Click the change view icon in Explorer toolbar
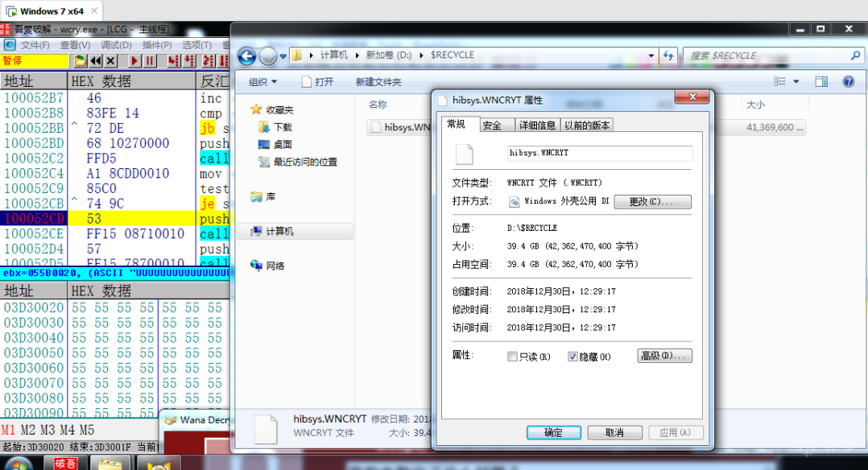The height and width of the screenshot is (470, 868). 779,82
